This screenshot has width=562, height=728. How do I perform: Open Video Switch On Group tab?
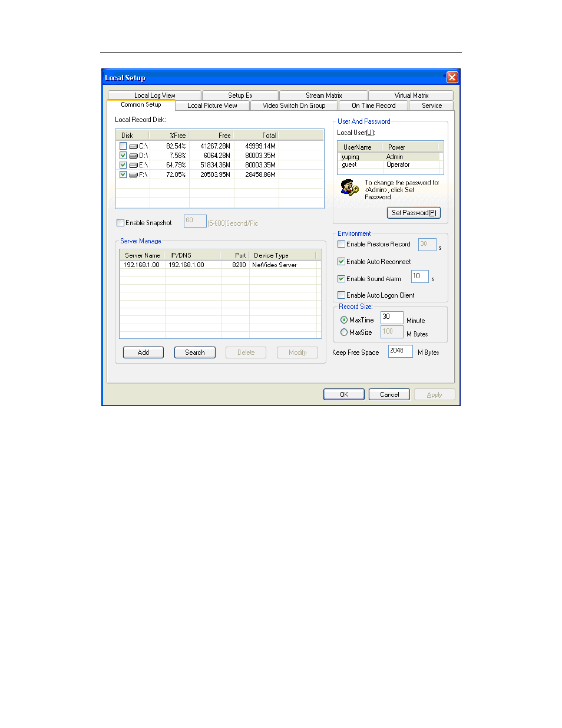[294, 106]
